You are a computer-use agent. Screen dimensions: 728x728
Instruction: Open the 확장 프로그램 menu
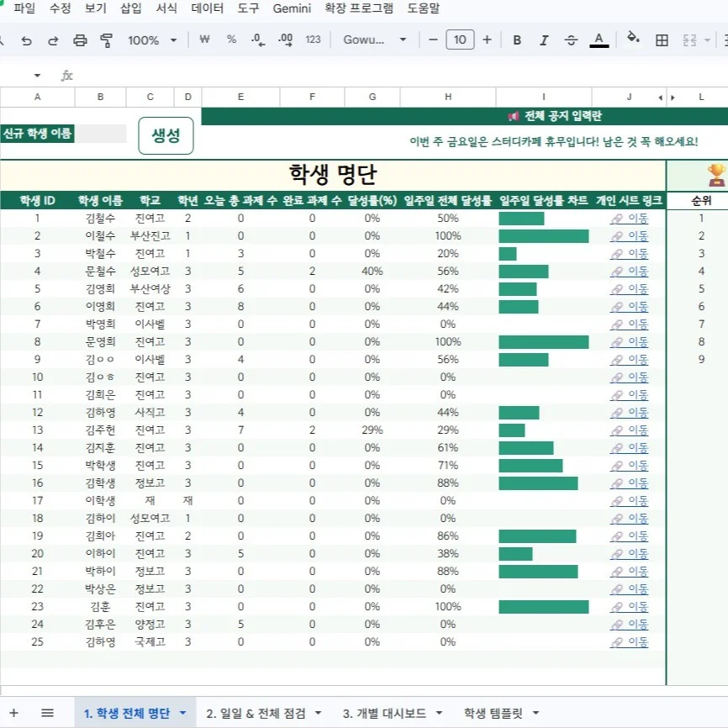[359, 8]
